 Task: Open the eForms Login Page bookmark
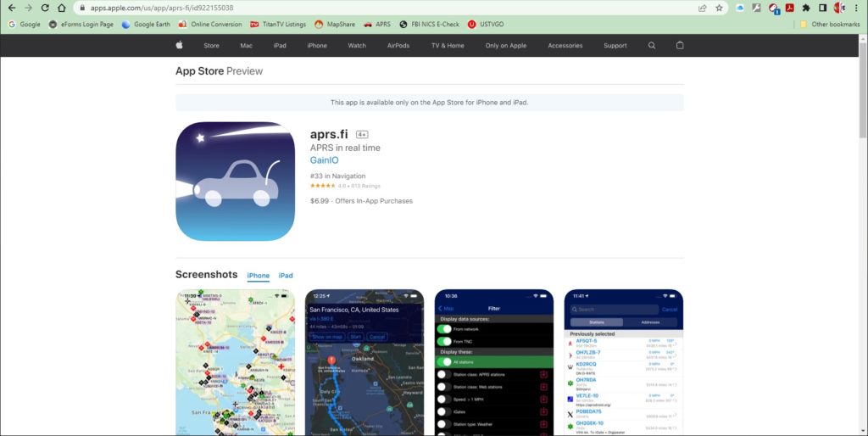(81, 25)
